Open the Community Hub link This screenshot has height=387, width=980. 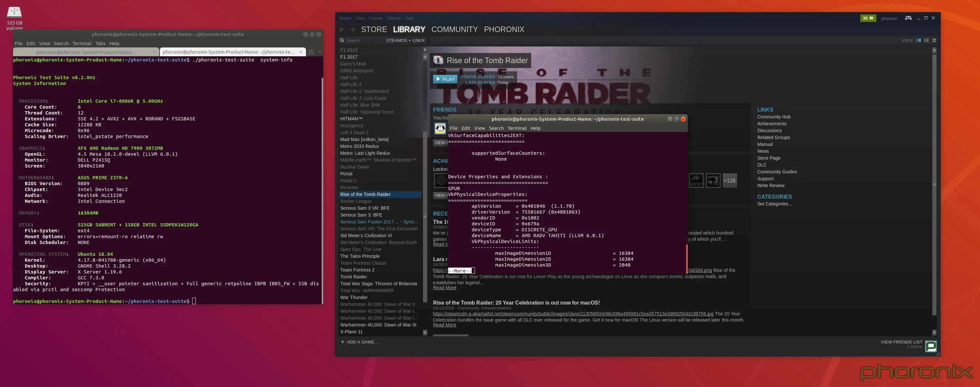click(773, 116)
